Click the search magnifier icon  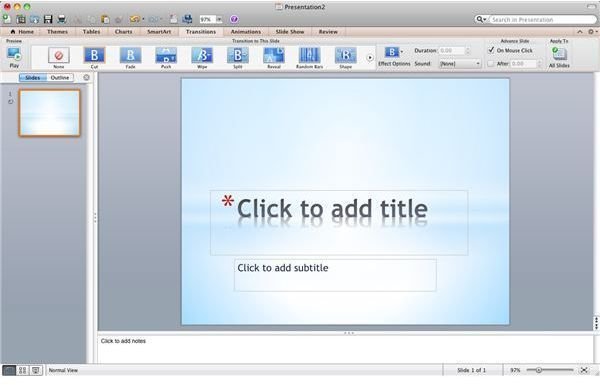pos(480,19)
